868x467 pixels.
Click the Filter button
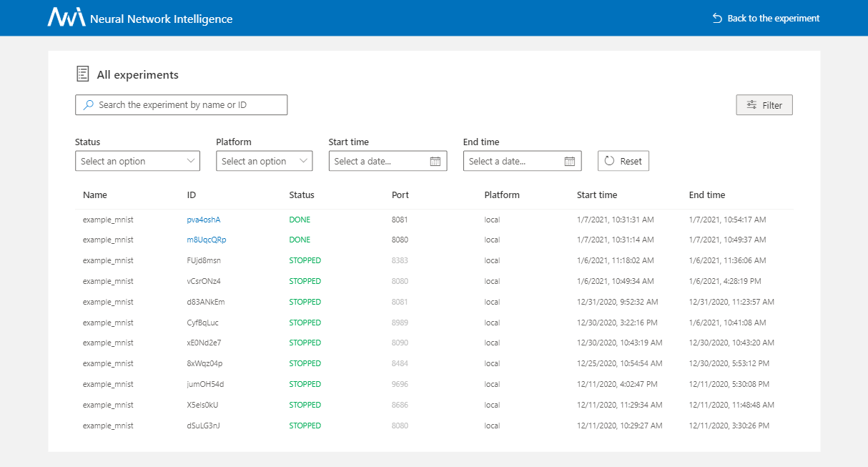click(x=764, y=104)
